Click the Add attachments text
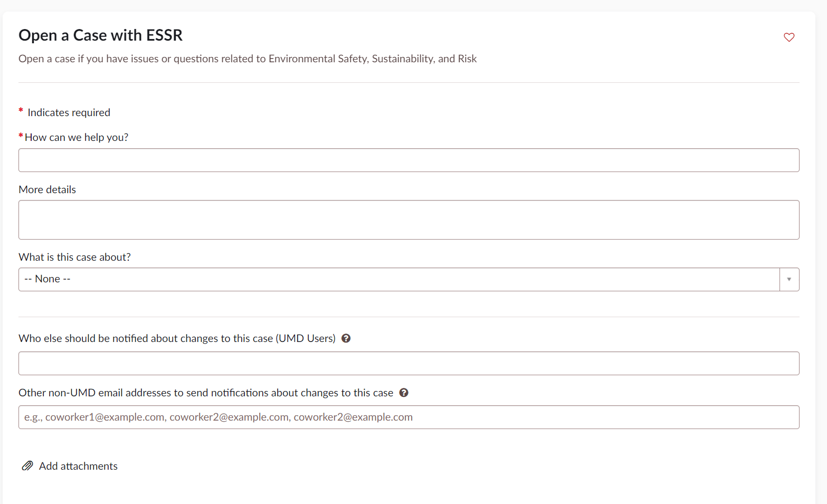 (x=78, y=466)
